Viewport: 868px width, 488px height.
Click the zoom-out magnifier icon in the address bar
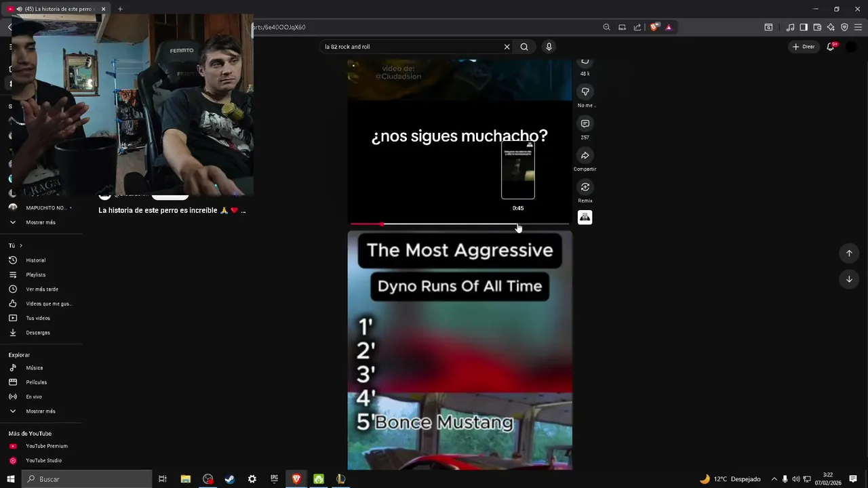pos(606,27)
